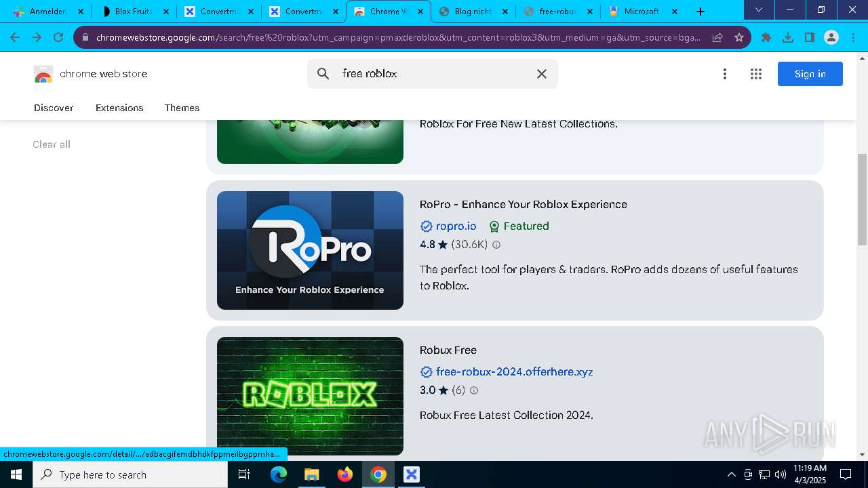Open the RoPro thumbnail image
This screenshot has height=488, width=868.
coord(310,250)
